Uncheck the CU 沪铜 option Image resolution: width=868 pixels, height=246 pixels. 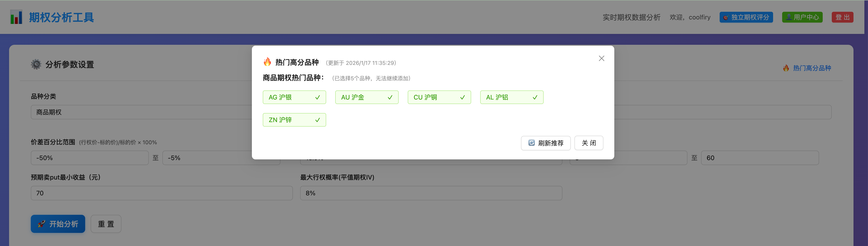pos(439,97)
